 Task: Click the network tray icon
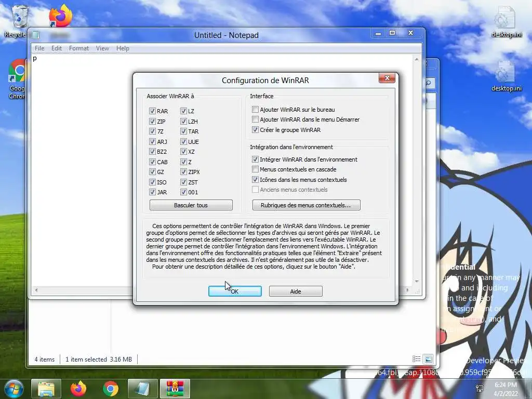point(480,389)
